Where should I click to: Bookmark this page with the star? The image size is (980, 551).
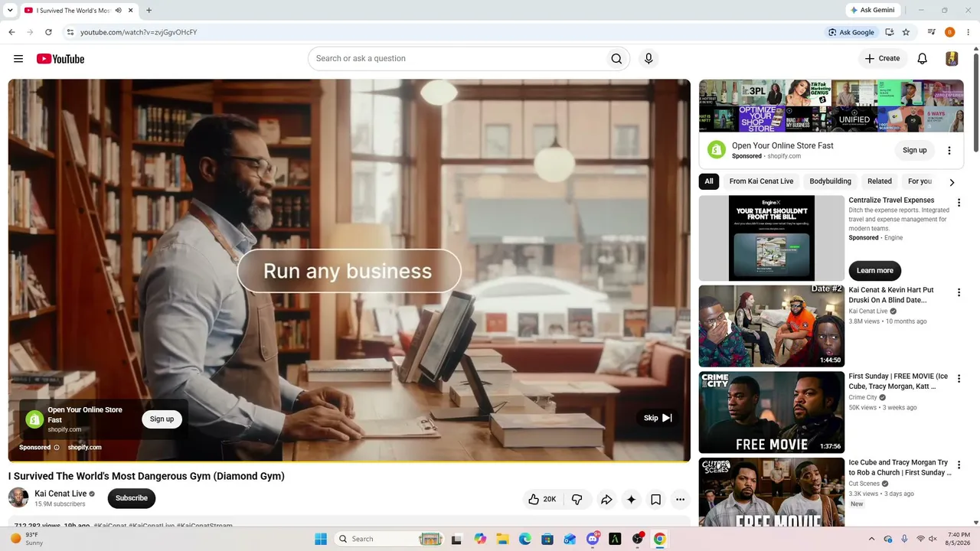coord(906,32)
